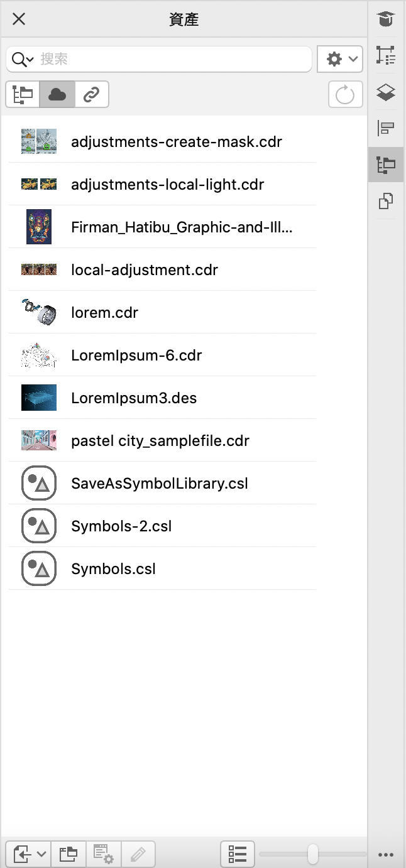Click the add new library folder icon

click(68, 854)
